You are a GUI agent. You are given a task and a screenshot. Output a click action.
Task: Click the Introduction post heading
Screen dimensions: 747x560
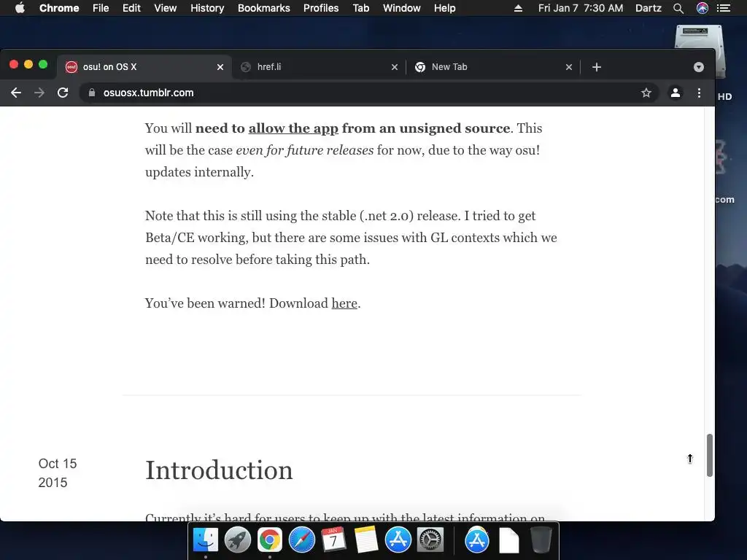219,470
